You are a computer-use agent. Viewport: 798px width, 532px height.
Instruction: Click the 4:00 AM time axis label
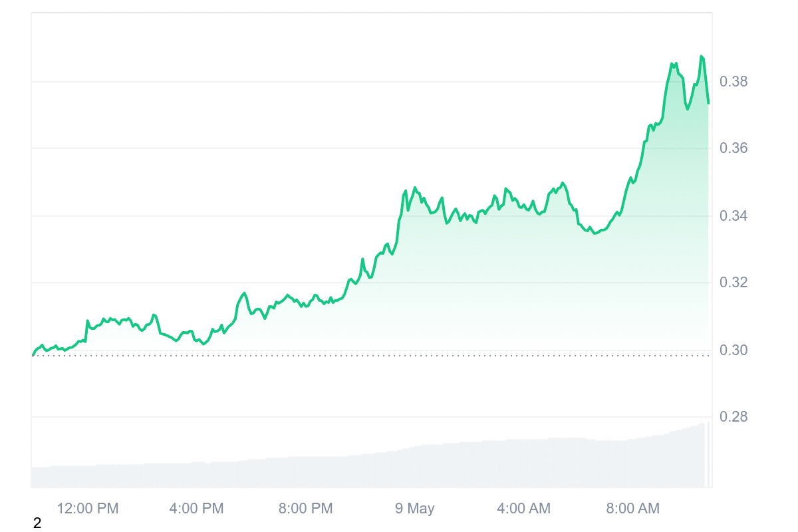click(x=523, y=509)
